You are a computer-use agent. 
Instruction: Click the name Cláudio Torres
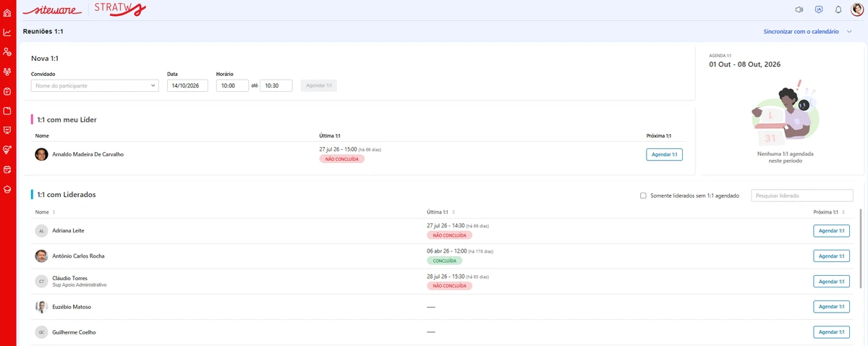pos(69,278)
